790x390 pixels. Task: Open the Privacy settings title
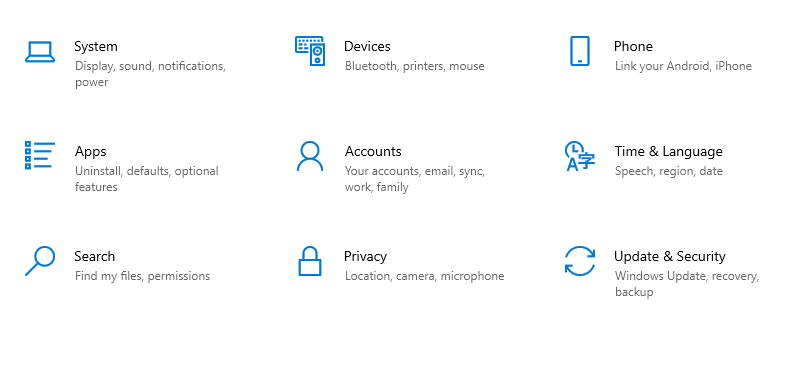365,256
